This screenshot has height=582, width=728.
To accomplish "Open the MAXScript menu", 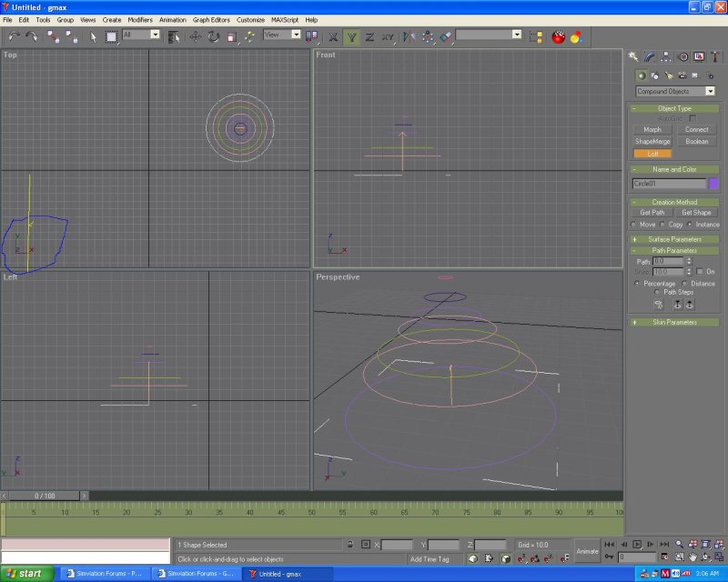I will point(284,19).
